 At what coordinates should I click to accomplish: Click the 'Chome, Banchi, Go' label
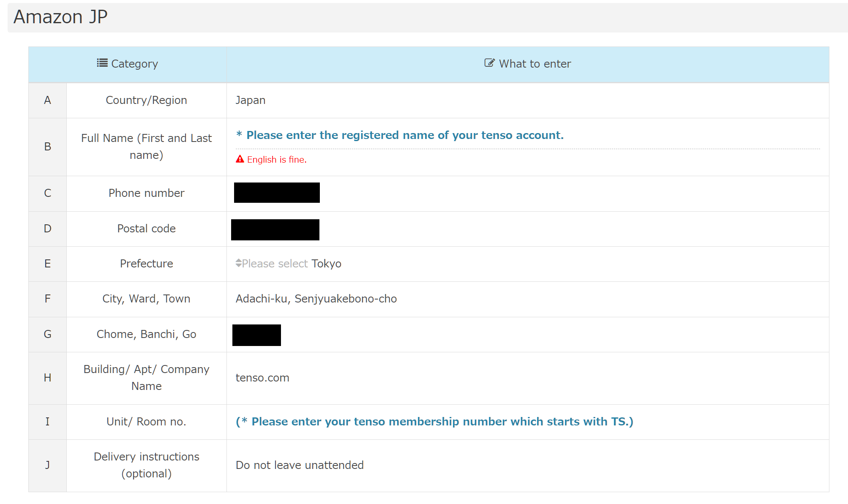coord(146,334)
